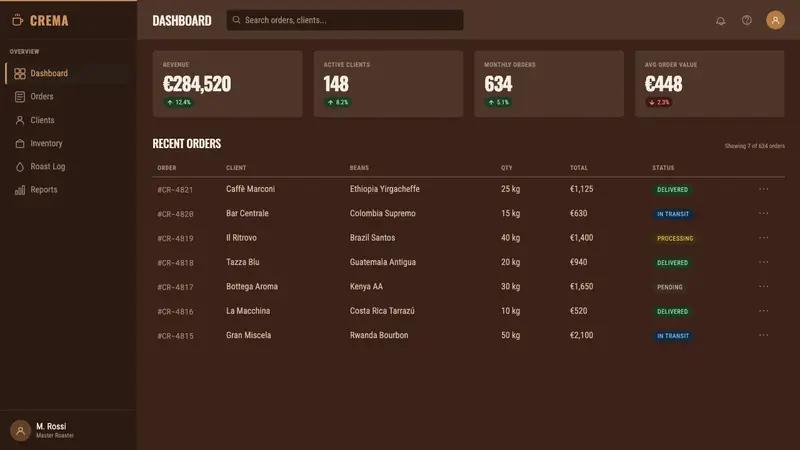
Task: Open the Reports section
Action: (x=68, y=190)
